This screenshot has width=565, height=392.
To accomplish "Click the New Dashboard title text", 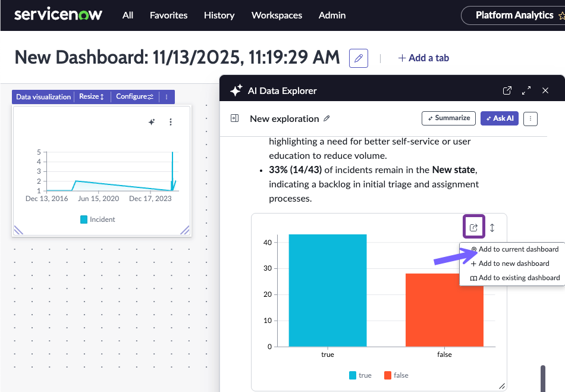I will click(177, 57).
